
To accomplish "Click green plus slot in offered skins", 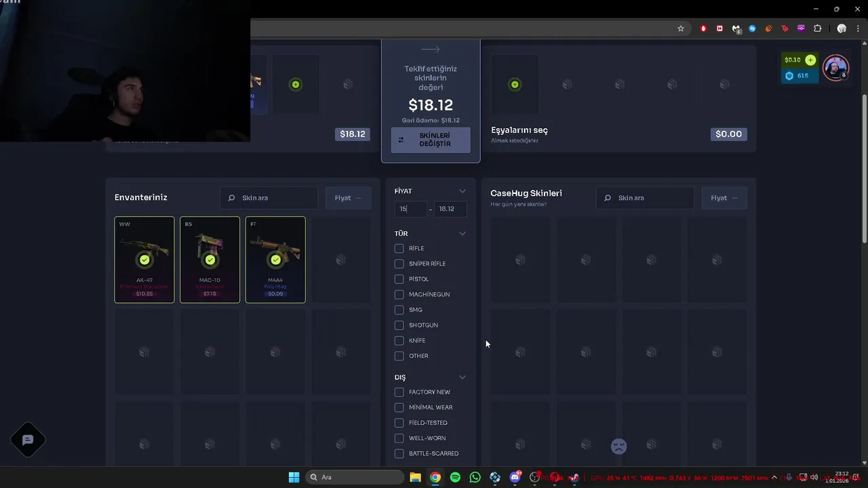I will coord(296,85).
